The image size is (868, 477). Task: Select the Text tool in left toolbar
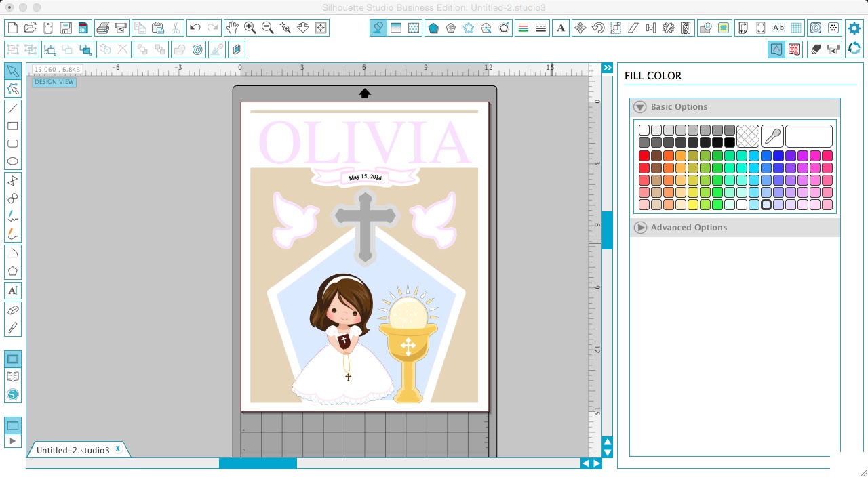click(x=13, y=290)
